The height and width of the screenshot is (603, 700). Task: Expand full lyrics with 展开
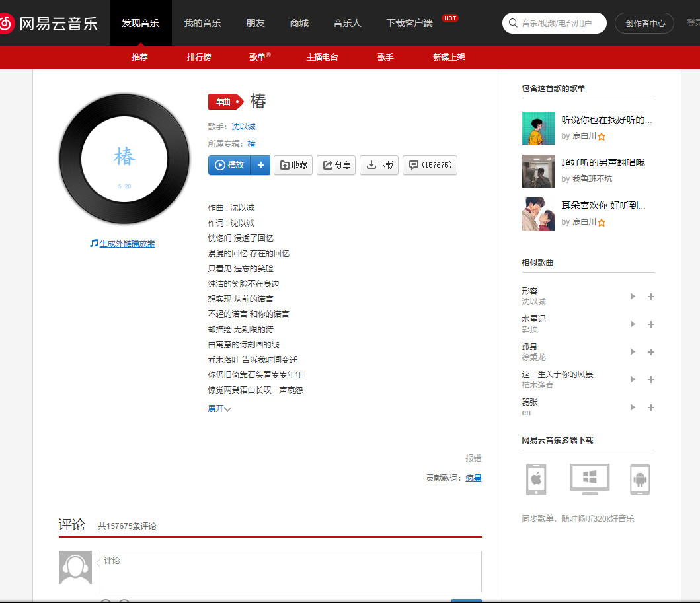[219, 409]
